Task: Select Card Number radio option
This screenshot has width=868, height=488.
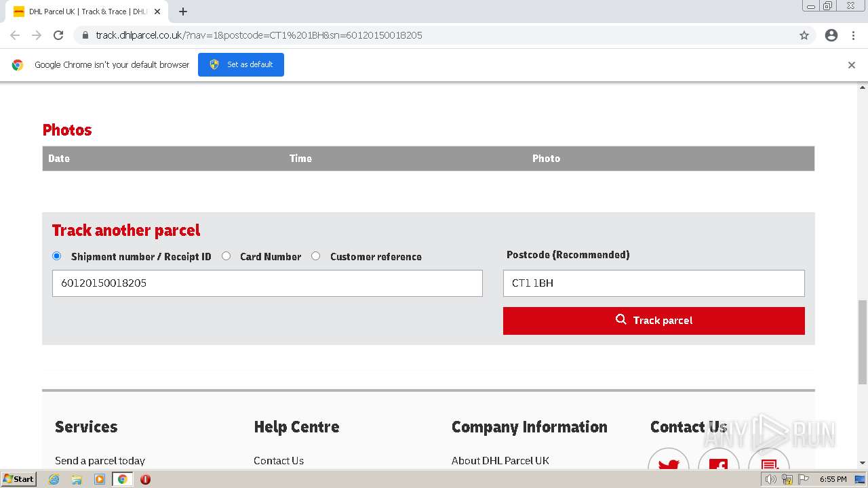Action: pos(226,256)
